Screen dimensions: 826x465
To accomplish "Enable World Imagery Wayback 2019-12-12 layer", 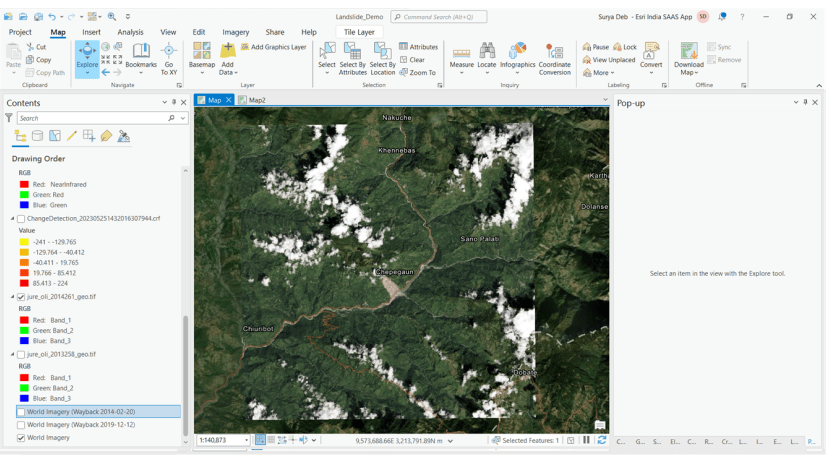I will coord(21,425).
